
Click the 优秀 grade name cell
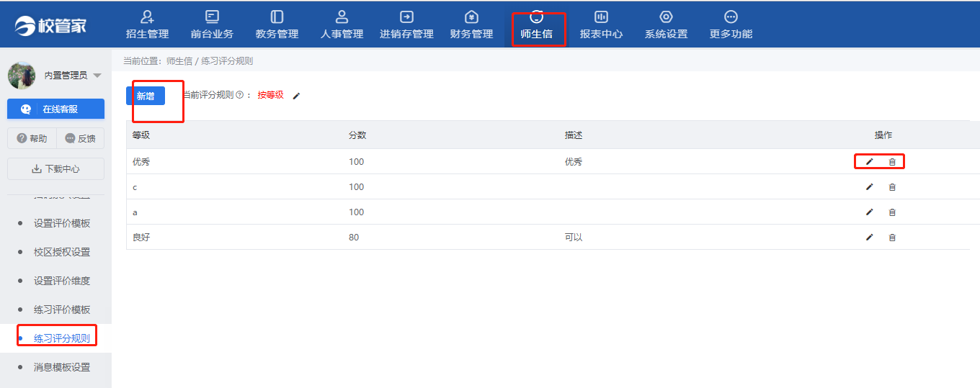coord(141,162)
